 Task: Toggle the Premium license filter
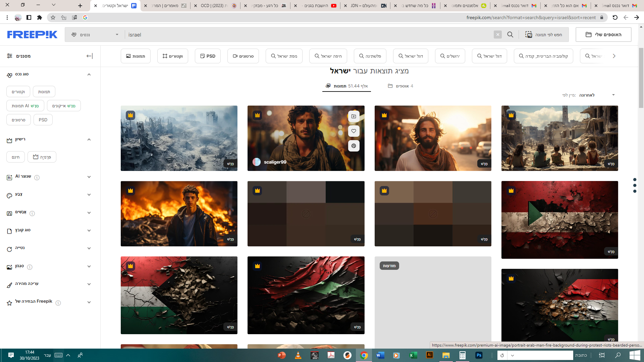[42, 157]
